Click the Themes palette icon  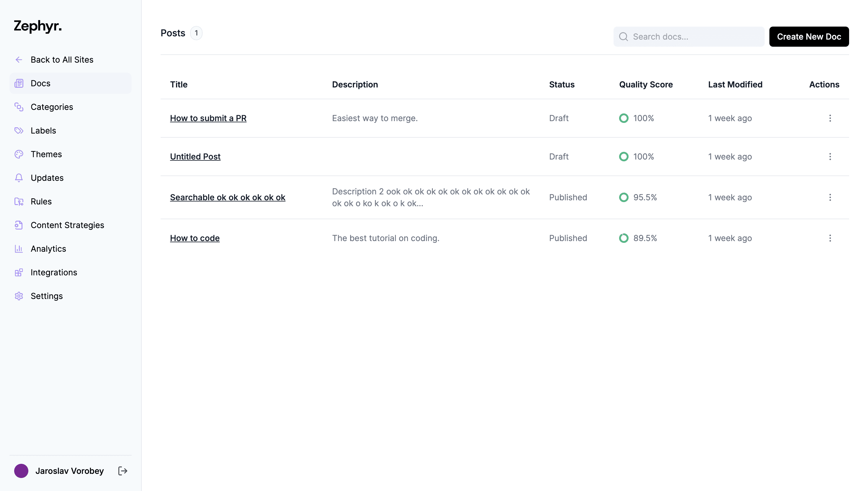(19, 154)
